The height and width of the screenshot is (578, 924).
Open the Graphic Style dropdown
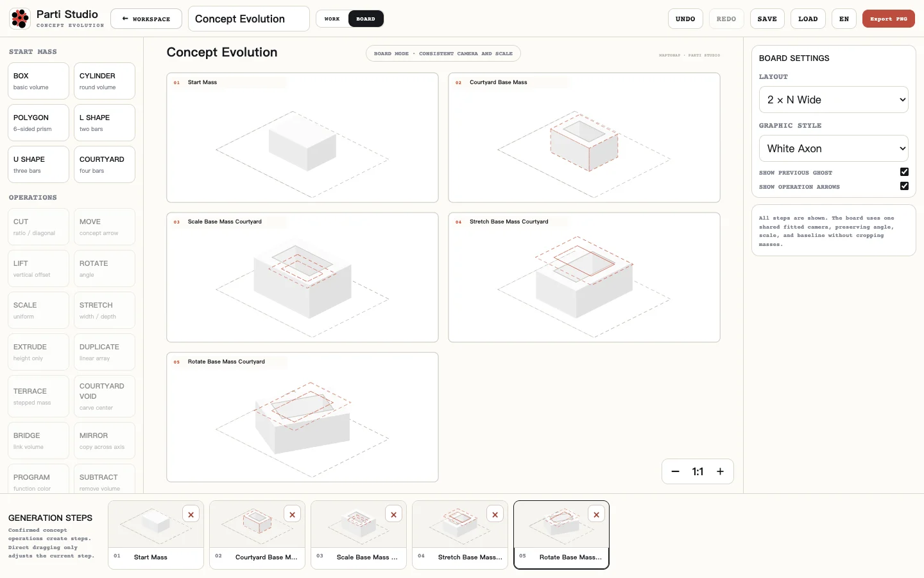click(834, 148)
